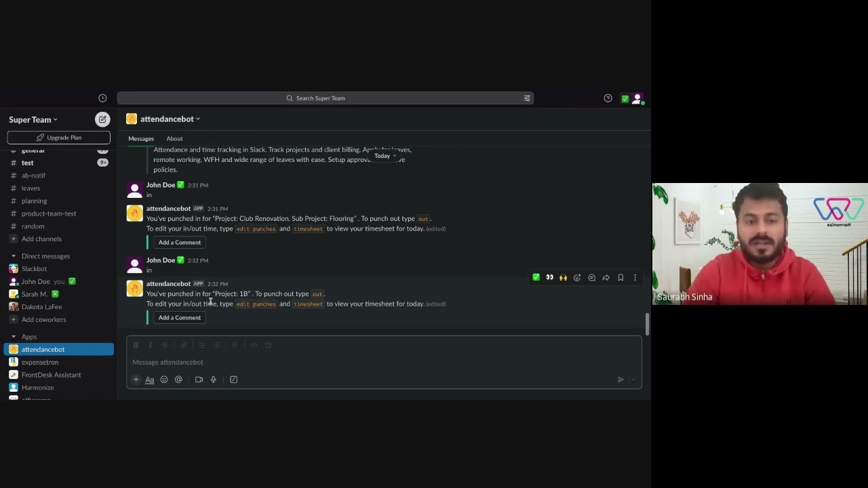Forward message with share arrow
The width and height of the screenshot is (868, 488).
tap(606, 277)
